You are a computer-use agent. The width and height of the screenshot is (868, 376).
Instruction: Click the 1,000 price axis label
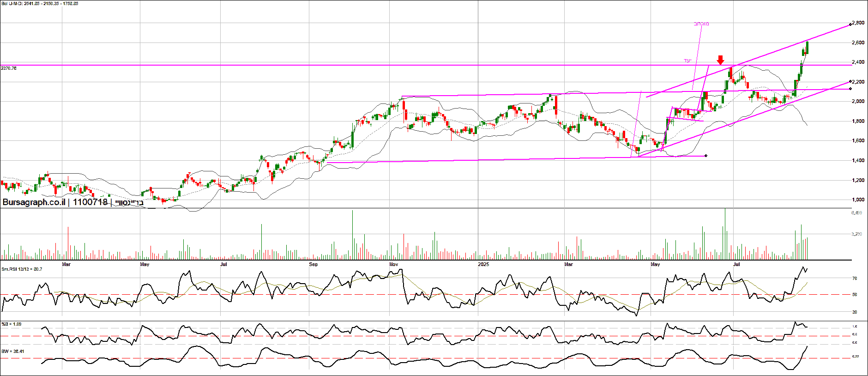click(x=858, y=200)
